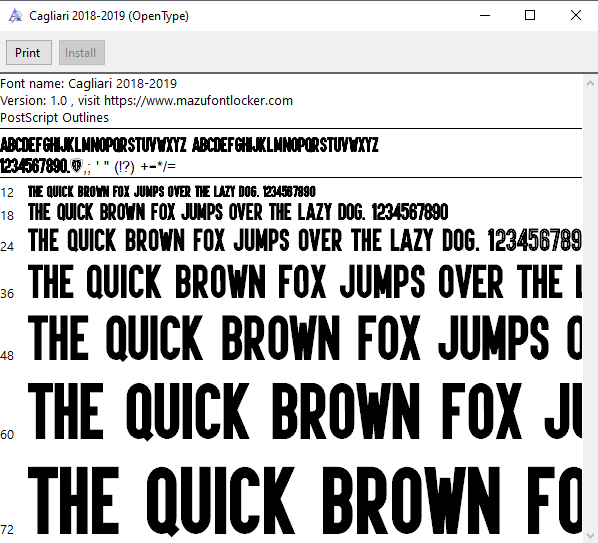Click the 18 point sample text line

(238, 212)
